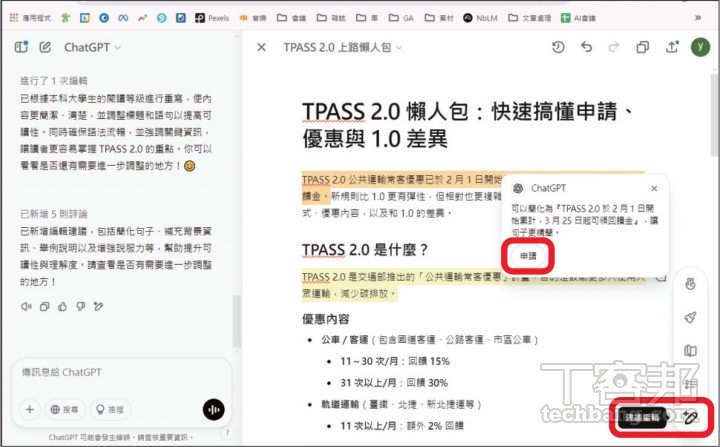The height and width of the screenshot is (447, 720).
Task: Open the 車 bookmark folder
Action: coord(367,18)
